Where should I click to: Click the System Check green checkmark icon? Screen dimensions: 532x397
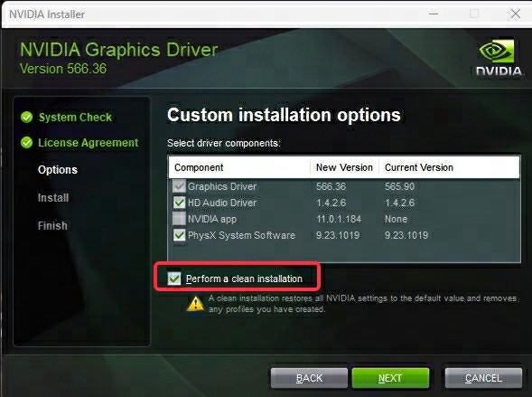(x=26, y=118)
